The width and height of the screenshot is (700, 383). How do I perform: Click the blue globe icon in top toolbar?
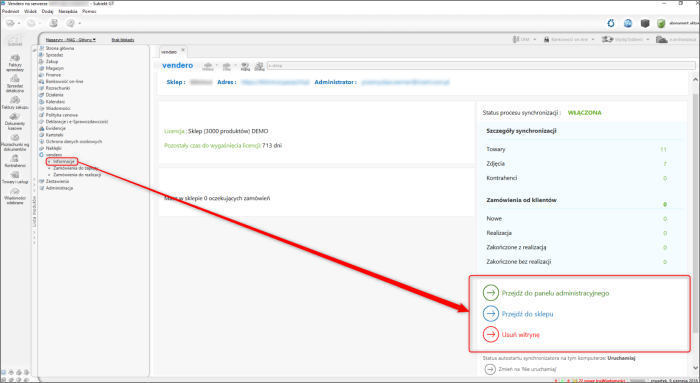(x=628, y=23)
